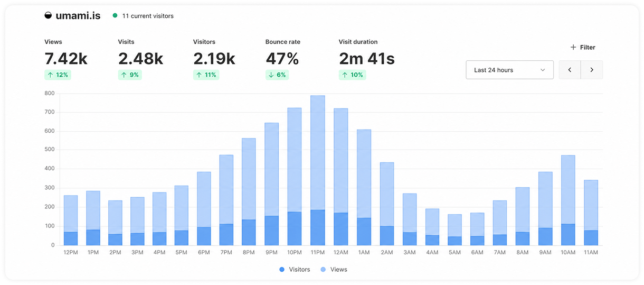
Task: Click the umami.is site title
Action: click(78, 16)
